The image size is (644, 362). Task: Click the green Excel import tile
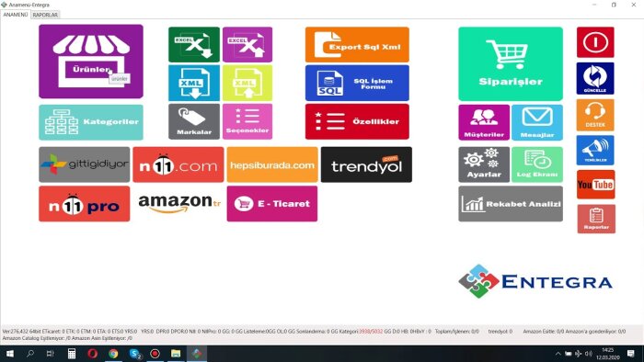(x=194, y=45)
